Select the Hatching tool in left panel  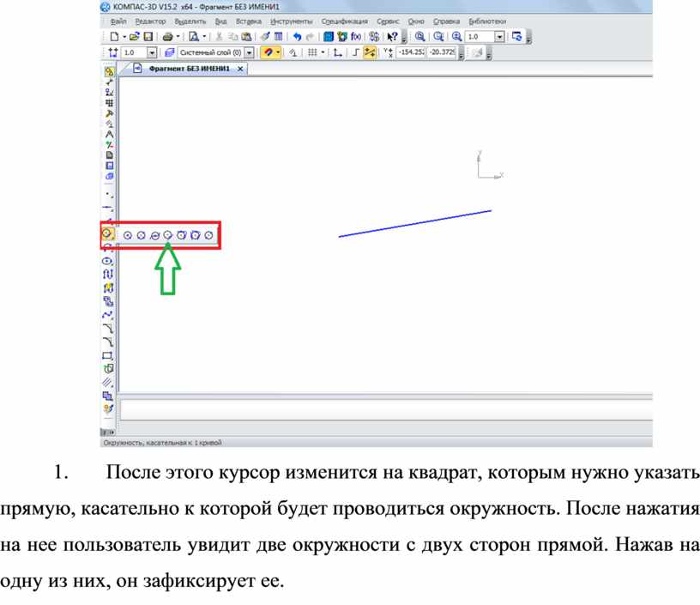(108, 382)
